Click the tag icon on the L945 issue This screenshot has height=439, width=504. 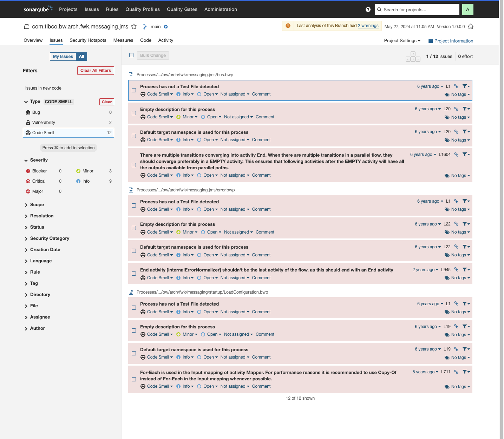point(447,278)
